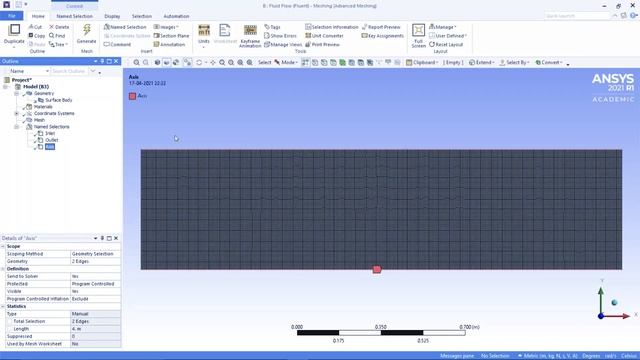Collapse the Definition section in Details
The width and height of the screenshot is (640, 360).
tap(3, 269)
